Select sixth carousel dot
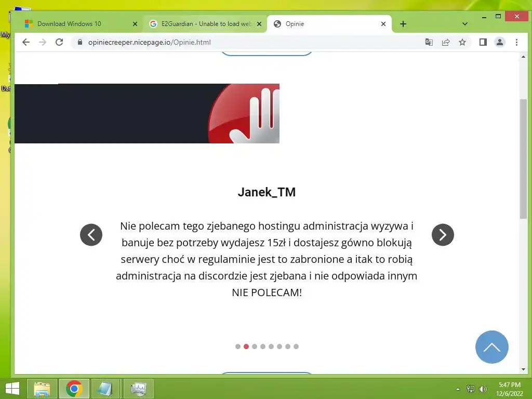The width and height of the screenshot is (532, 399). tap(279, 347)
